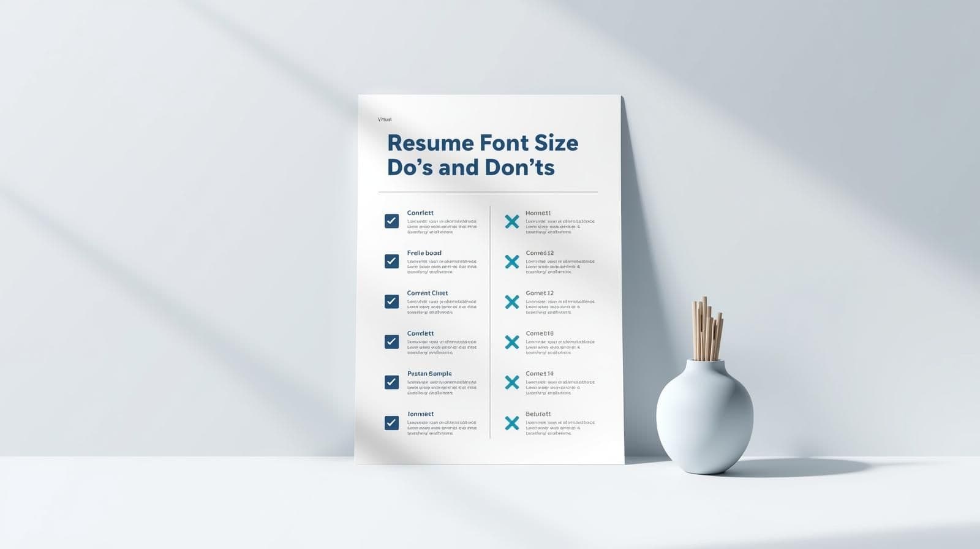Click the checkbox beside the "Conrlett" heading
This screenshot has width=980, height=549.
391,221
